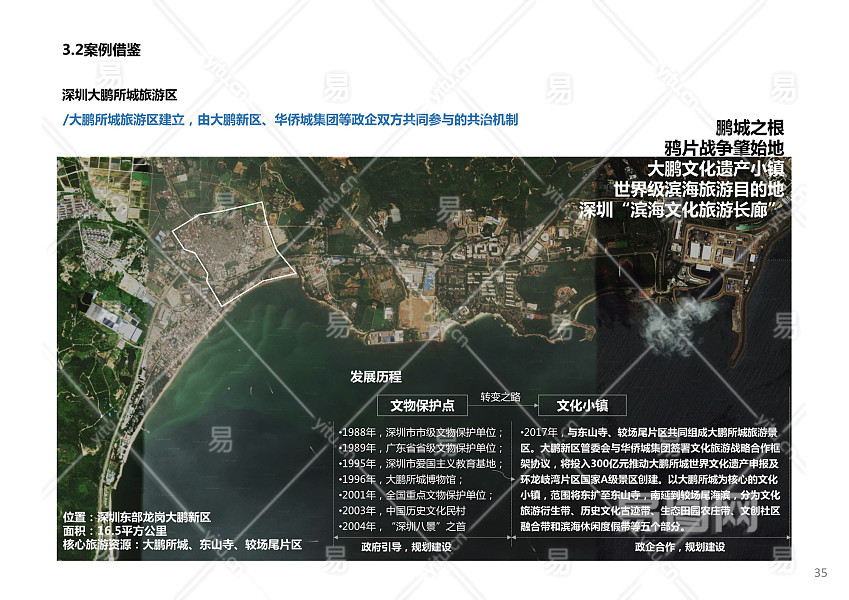Click the "发展历程" heading
The width and height of the screenshot is (849, 600).
(x=376, y=377)
